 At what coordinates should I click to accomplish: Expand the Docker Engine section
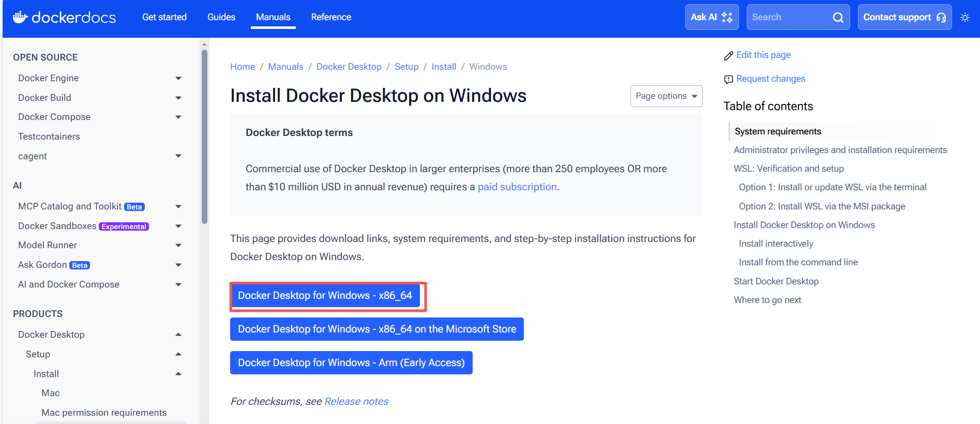pyautogui.click(x=178, y=78)
